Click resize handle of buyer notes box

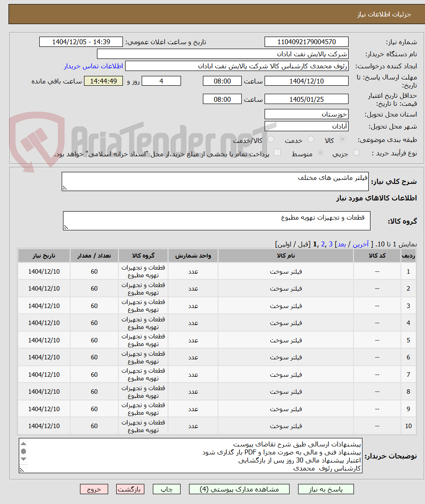21,470
